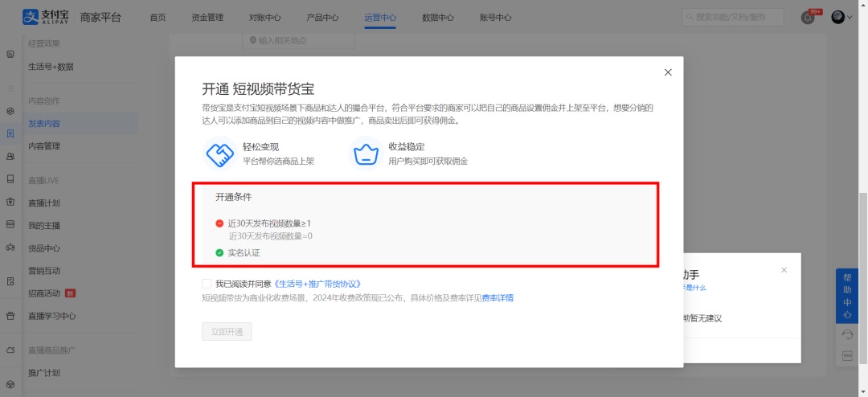The height and width of the screenshot is (397, 868).
Task: Select the game controller icon in the left rail
Action: (10, 247)
